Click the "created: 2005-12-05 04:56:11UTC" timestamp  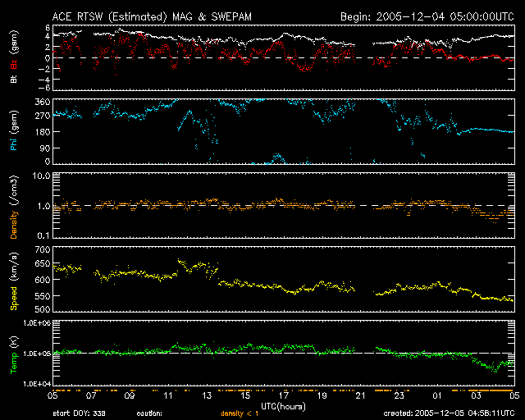point(449,413)
